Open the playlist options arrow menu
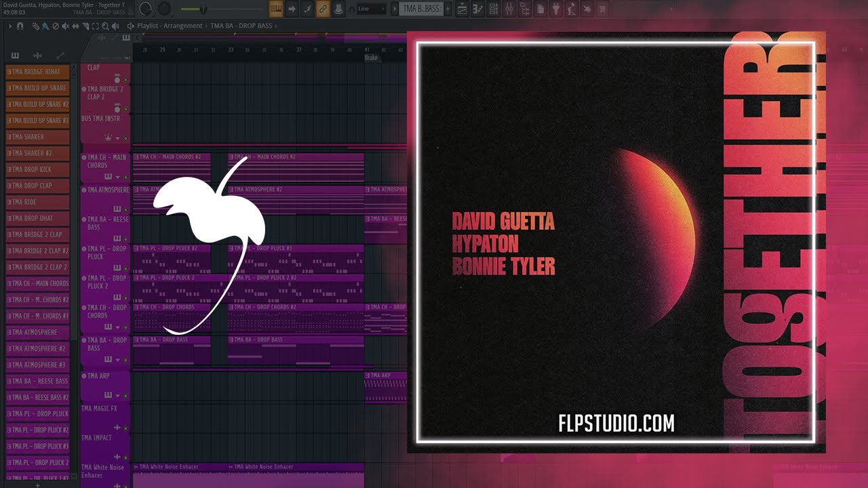The height and width of the screenshot is (488, 868). tap(10, 26)
